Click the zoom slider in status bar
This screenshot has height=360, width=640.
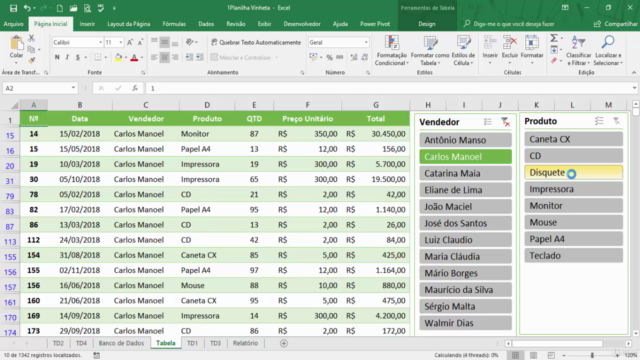pyautogui.click(x=592, y=356)
